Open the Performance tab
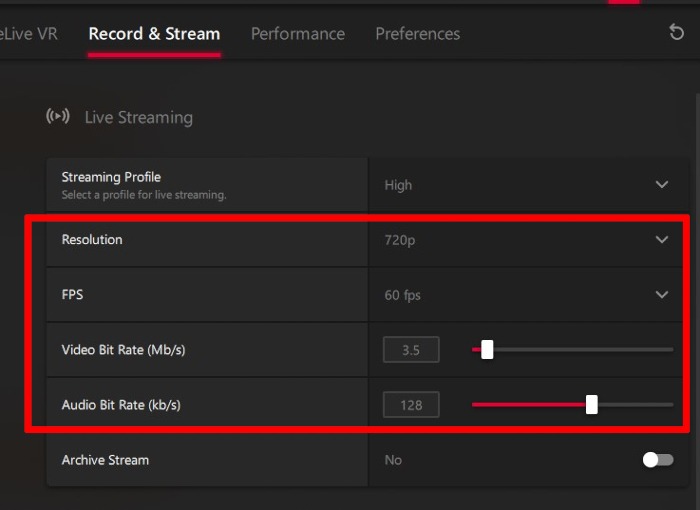Image resolution: width=700 pixels, height=510 pixels. click(298, 34)
